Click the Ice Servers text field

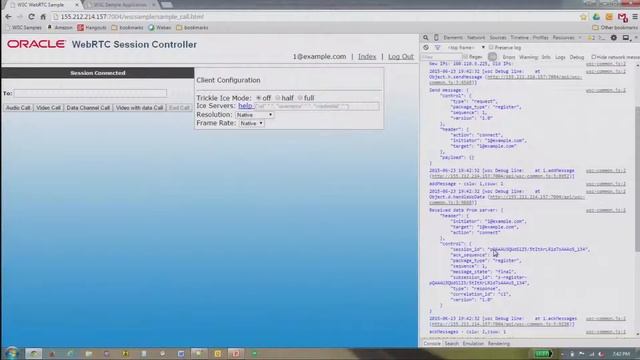click(x=316, y=106)
